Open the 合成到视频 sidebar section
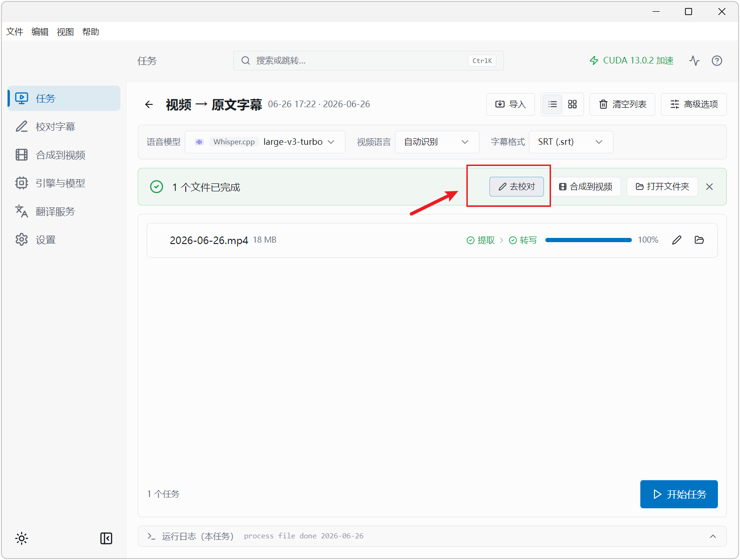Image resolution: width=740 pixels, height=560 pixels. pyautogui.click(x=64, y=155)
